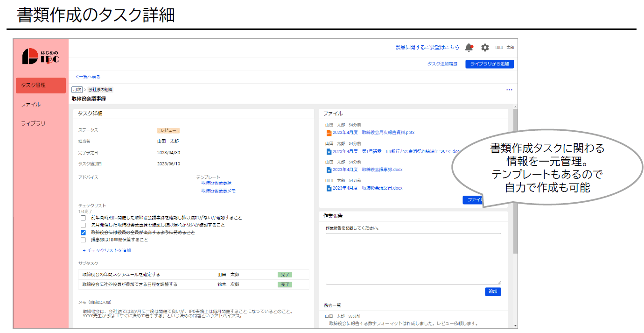Uncheck the 役員の全員が出席する checklist item
Screen dimensions: 644x333
83,233
